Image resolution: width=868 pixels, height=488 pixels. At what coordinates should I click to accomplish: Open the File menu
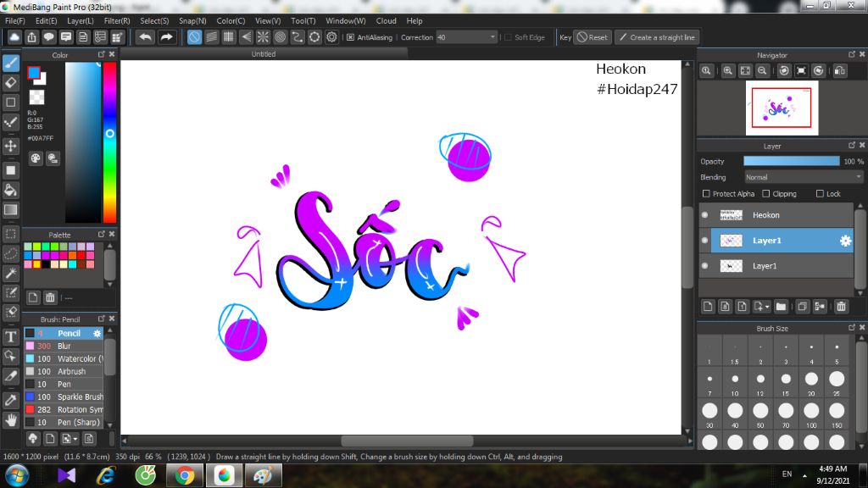pyautogui.click(x=15, y=20)
